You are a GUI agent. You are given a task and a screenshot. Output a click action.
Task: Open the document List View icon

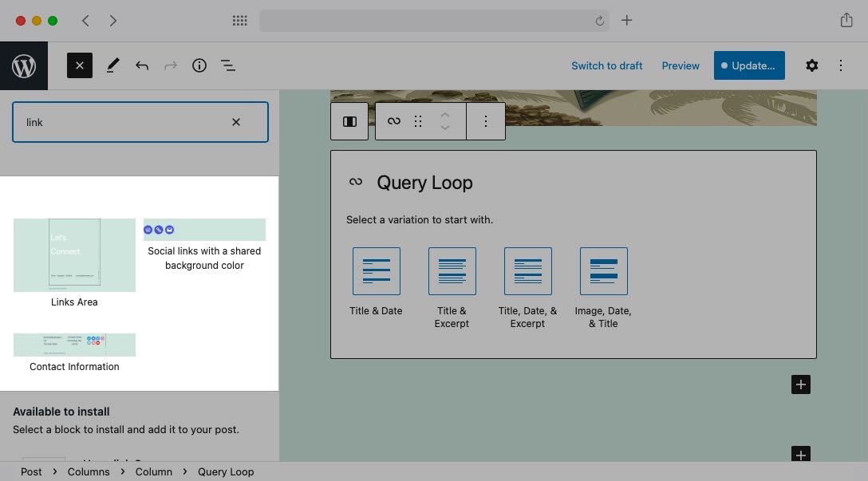coord(228,65)
